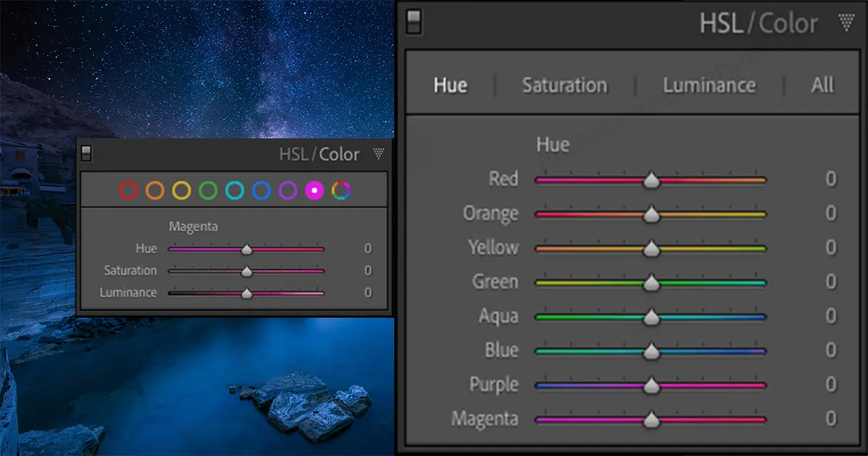Select the Yellow color circle swatch

(183, 190)
